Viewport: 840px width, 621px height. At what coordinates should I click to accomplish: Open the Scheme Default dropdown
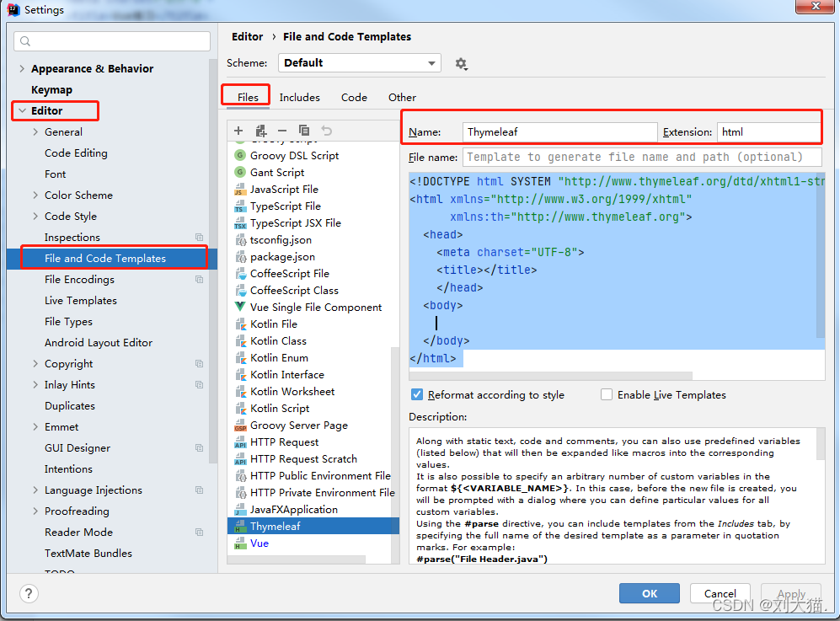360,63
